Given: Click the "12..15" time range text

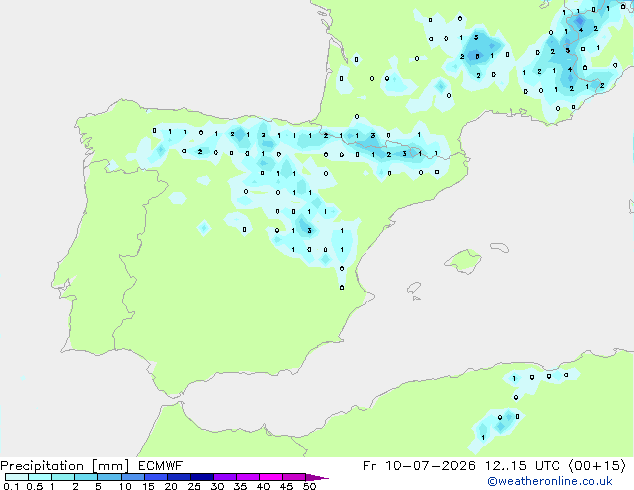Looking at the screenshot, I should click(x=506, y=466).
